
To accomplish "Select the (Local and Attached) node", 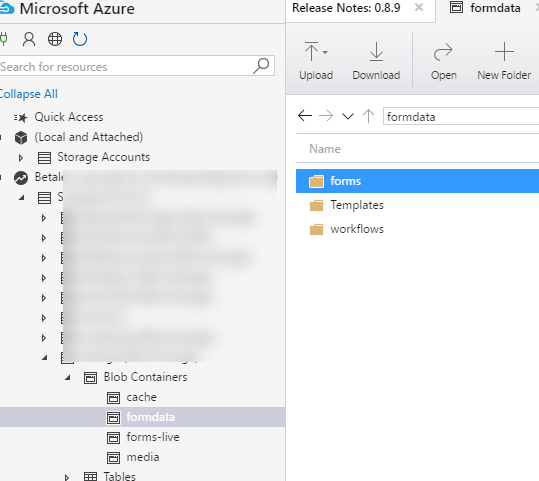I will [x=89, y=137].
